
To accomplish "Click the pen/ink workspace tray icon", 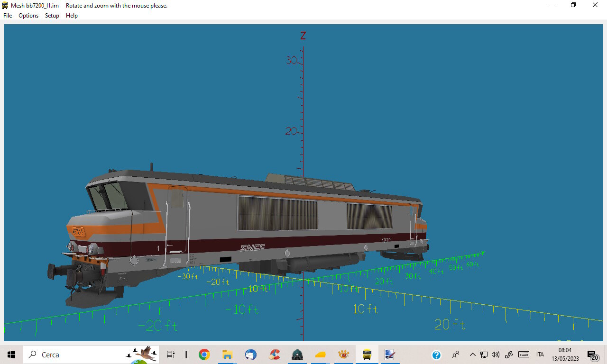I will [509, 355].
